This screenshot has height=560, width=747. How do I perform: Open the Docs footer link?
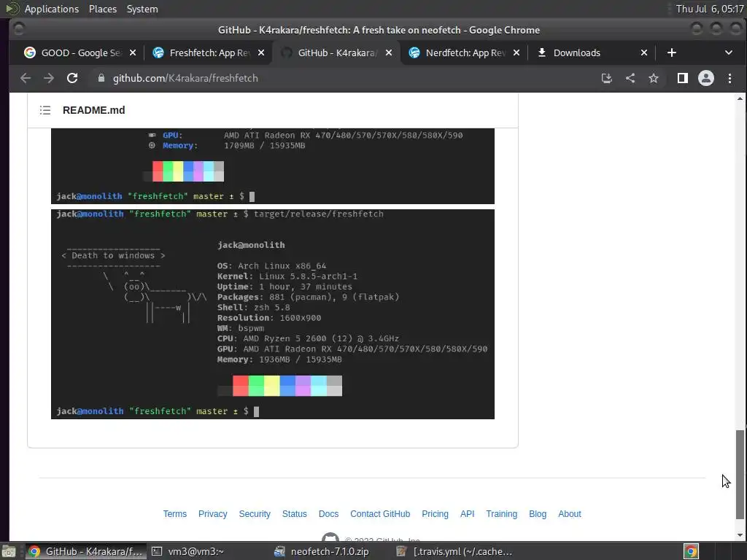coord(328,514)
